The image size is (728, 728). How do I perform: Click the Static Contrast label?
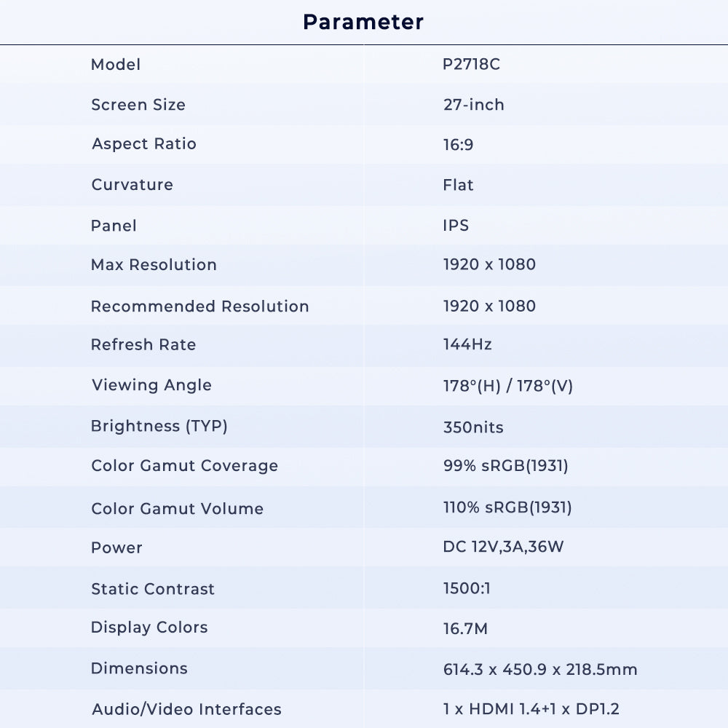[153, 589]
